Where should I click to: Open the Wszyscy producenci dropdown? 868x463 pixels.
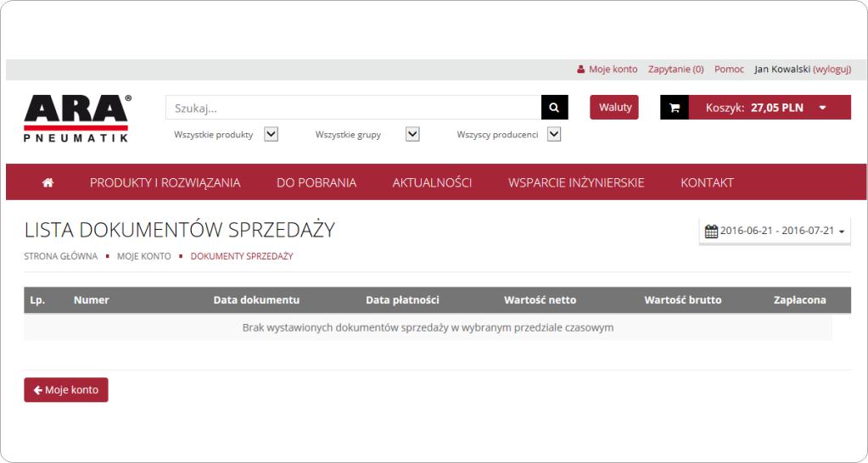[553, 133]
